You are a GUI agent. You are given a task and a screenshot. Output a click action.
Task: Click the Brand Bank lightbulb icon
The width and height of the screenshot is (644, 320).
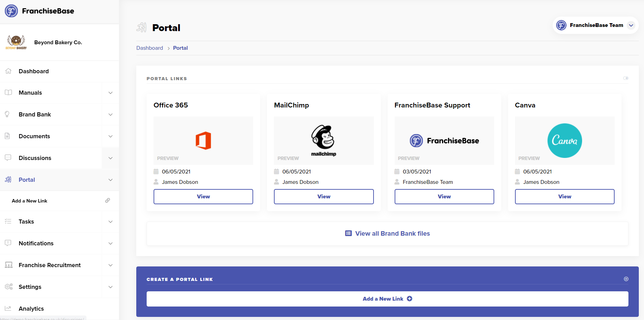pos(7,114)
